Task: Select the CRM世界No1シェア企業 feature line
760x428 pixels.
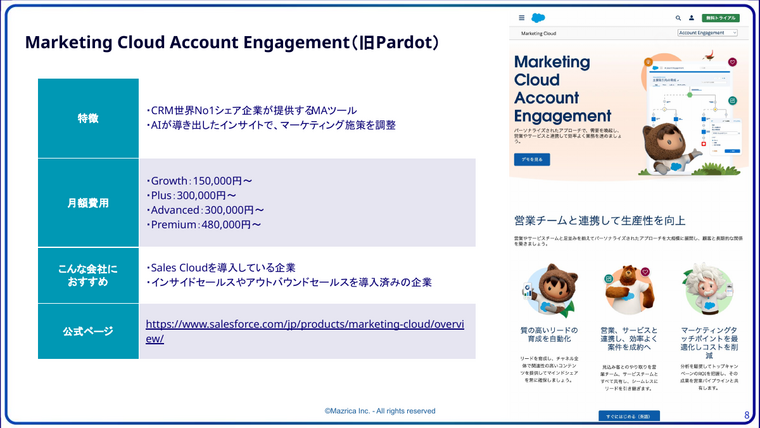Action: pyautogui.click(x=251, y=111)
